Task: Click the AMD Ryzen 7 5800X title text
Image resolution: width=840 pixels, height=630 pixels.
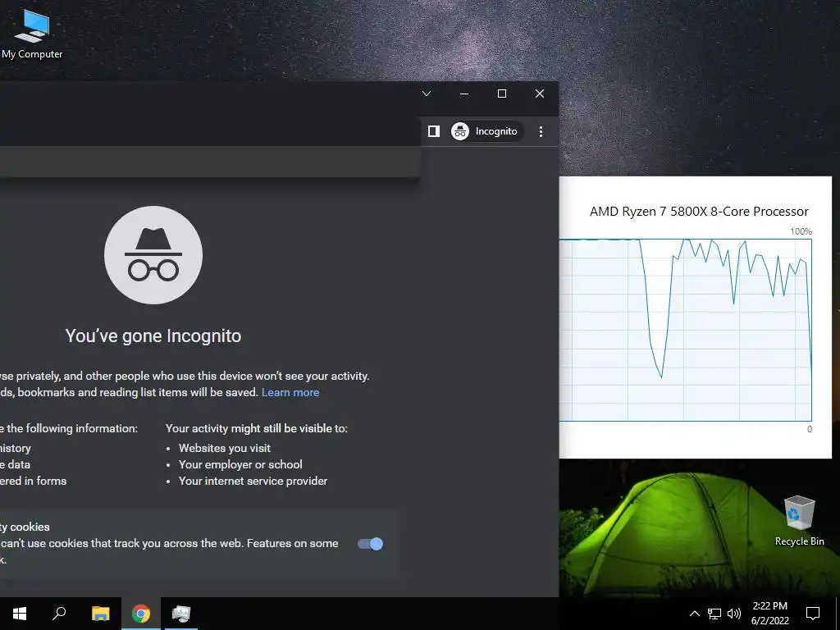Action: point(699,212)
